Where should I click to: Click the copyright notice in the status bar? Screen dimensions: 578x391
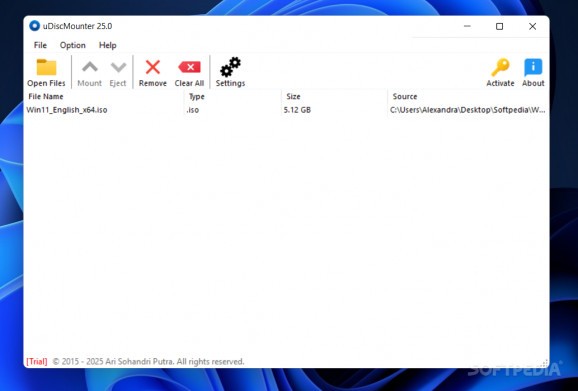click(x=149, y=362)
